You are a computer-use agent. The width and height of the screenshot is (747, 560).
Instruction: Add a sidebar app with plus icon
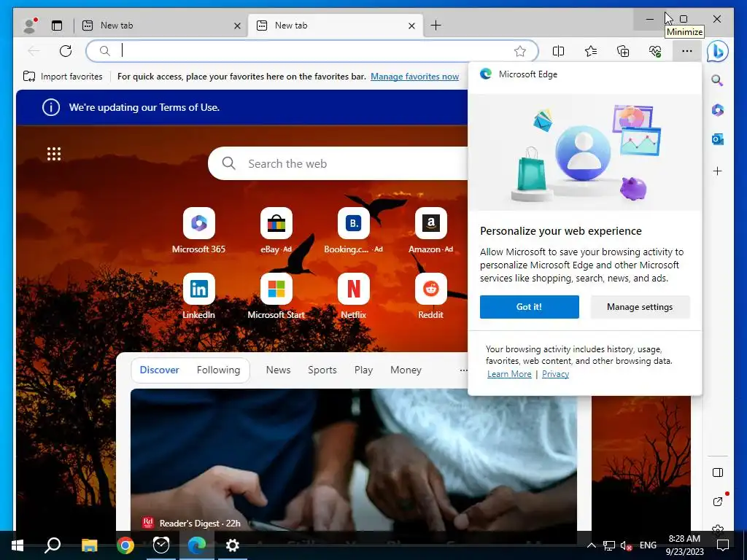coord(718,171)
